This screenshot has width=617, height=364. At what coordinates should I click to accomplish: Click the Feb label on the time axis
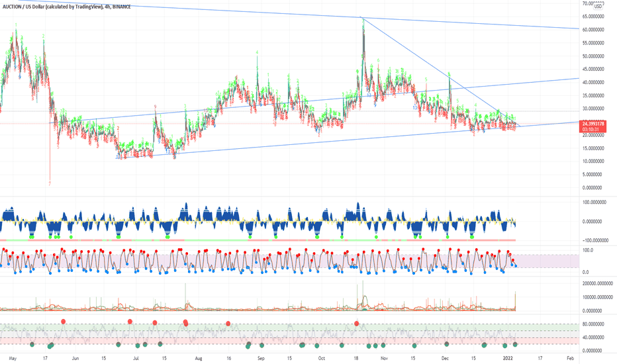coord(570,359)
